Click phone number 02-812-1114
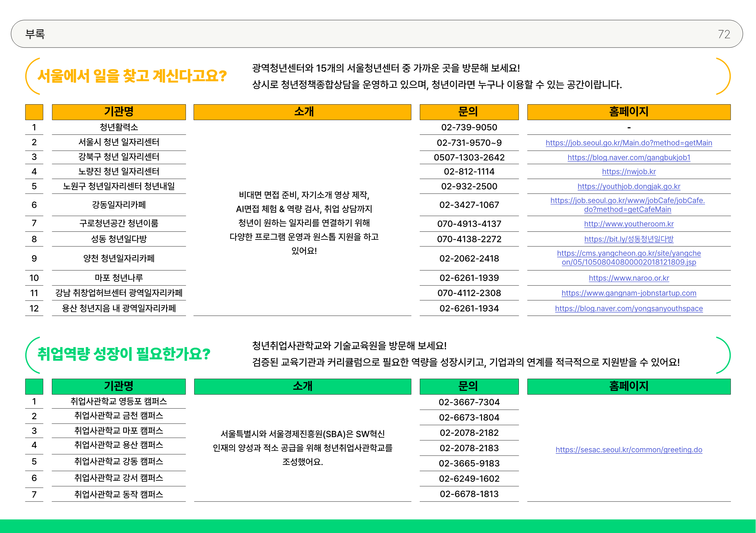 [469, 172]
